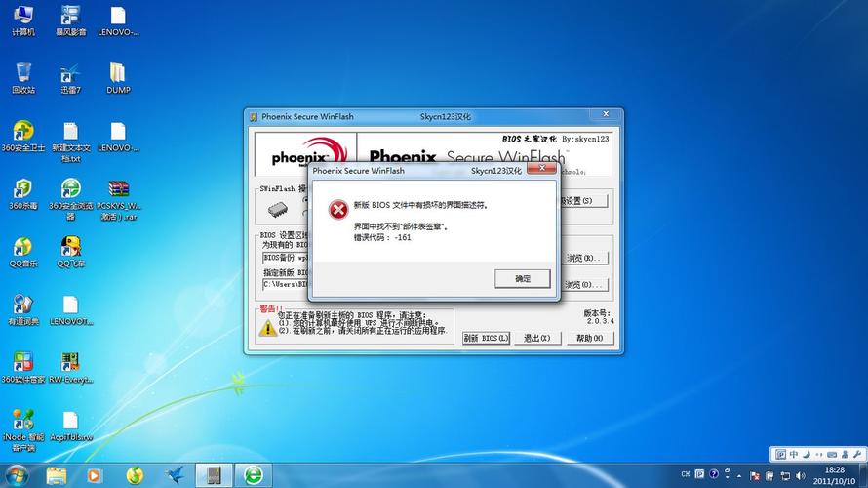Click the volume speaker tray icon
The height and width of the screenshot is (488, 868).
800,476
